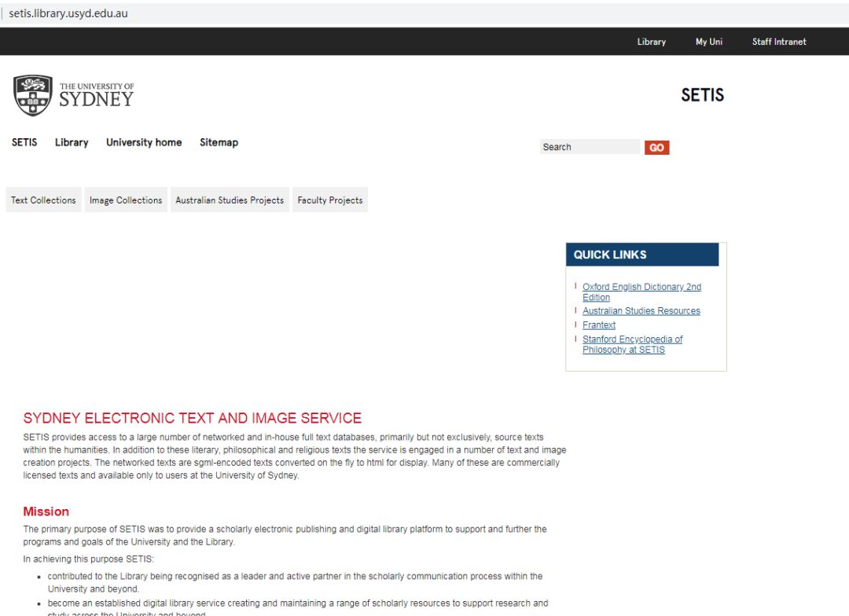Open the Faculty Projects tab
This screenshot has height=616, width=849.
[x=329, y=200]
